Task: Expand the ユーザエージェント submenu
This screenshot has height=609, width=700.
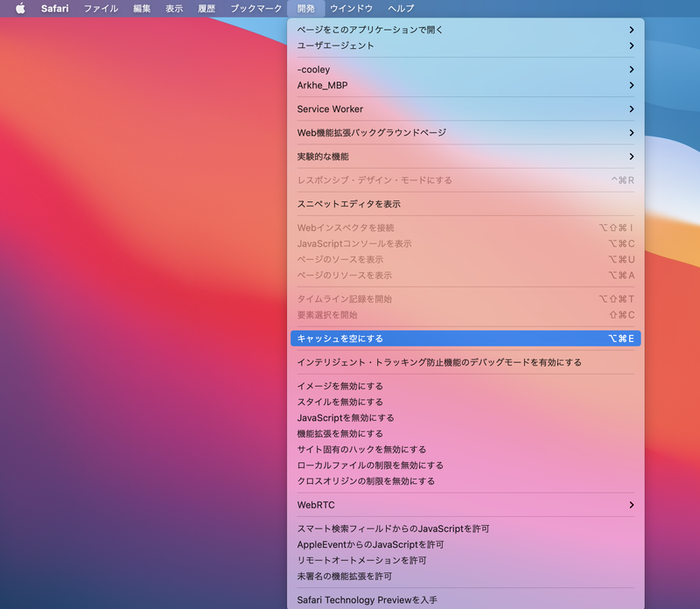Action: click(x=465, y=45)
